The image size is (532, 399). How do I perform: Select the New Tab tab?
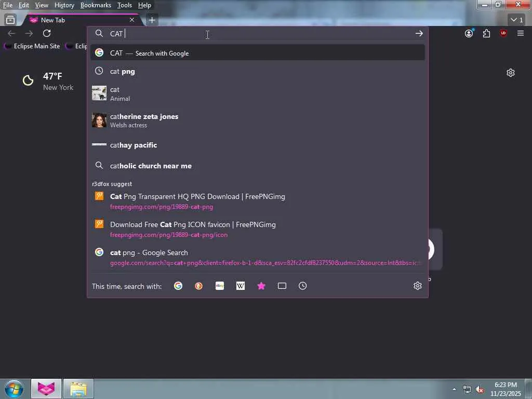[x=83, y=20]
